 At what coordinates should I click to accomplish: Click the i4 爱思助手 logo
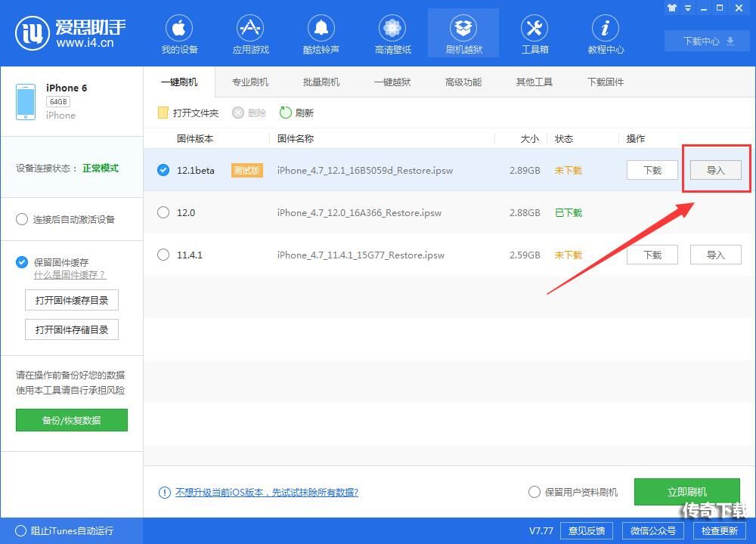point(70,32)
